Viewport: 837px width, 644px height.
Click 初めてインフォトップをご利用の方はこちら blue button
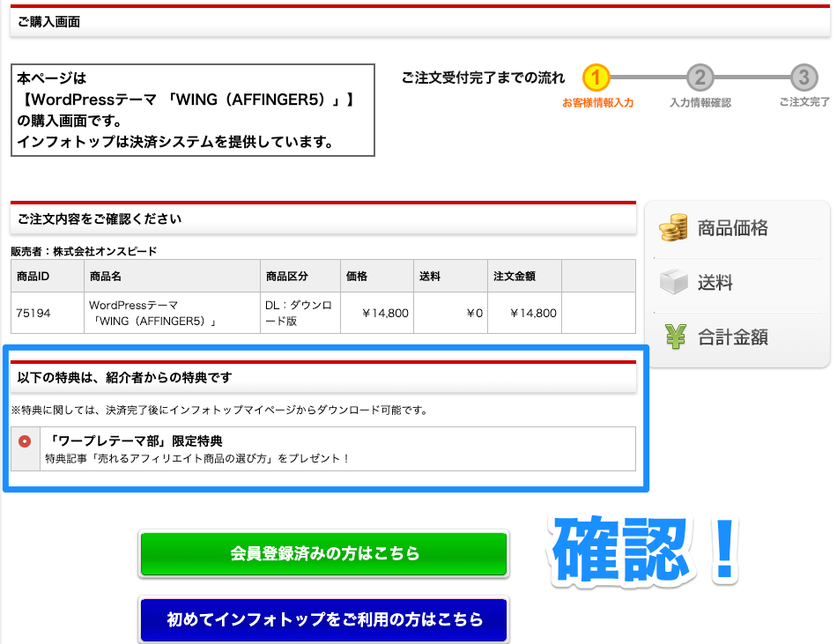323,620
